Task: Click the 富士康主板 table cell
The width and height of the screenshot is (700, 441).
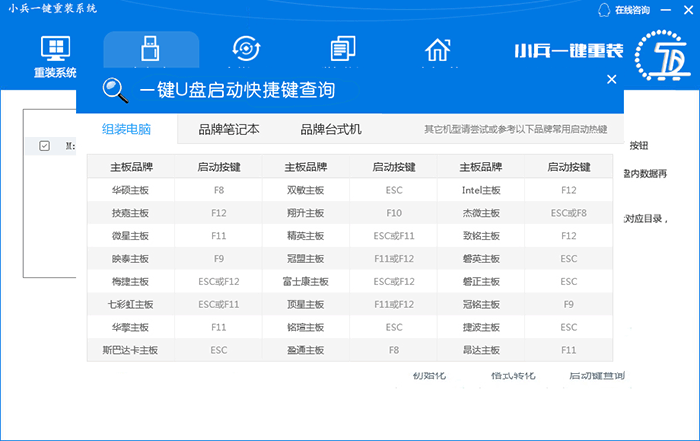Action: coord(305,281)
